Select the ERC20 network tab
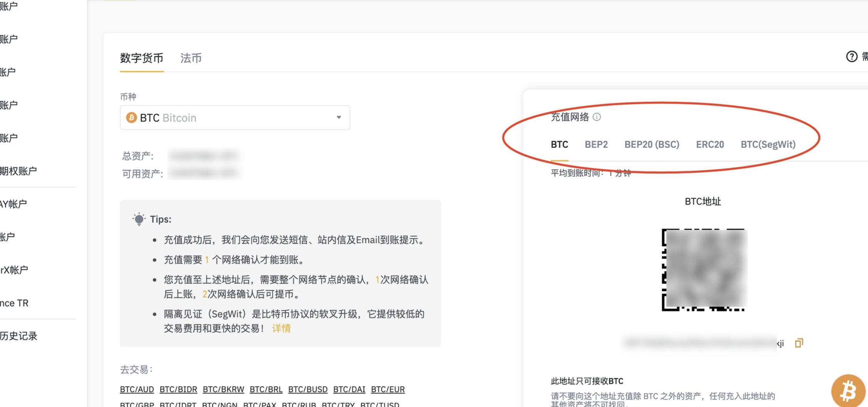This screenshot has height=407, width=868. (710, 145)
